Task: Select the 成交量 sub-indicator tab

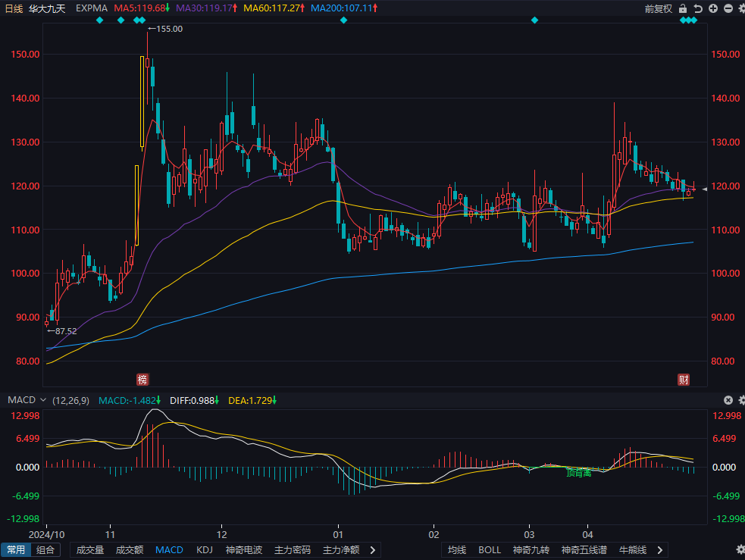Action: (x=90, y=549)
